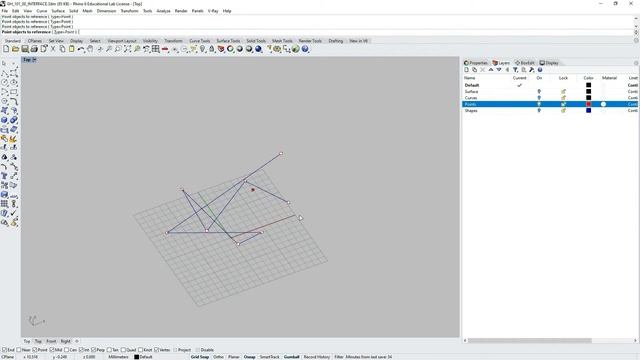Click the Move Layer Down triangle icon
This screenshot has height=360, width=640.
pos(499,70)
